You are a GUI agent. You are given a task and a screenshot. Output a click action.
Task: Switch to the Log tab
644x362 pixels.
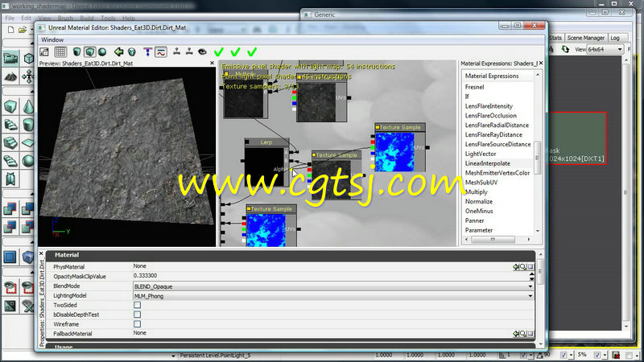point(615,38)
